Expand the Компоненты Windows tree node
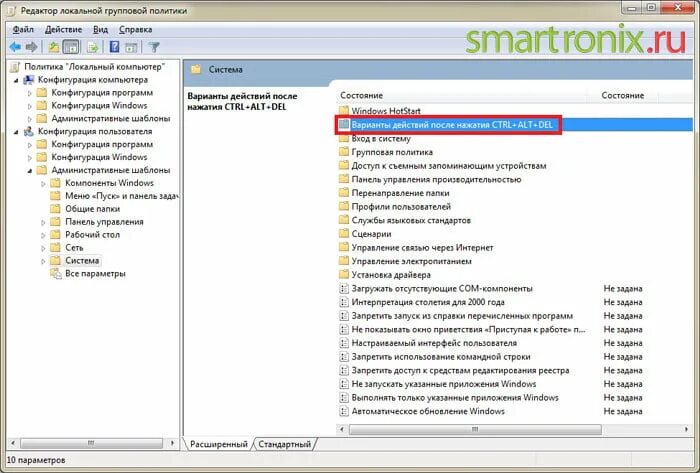 click(43, 183)
